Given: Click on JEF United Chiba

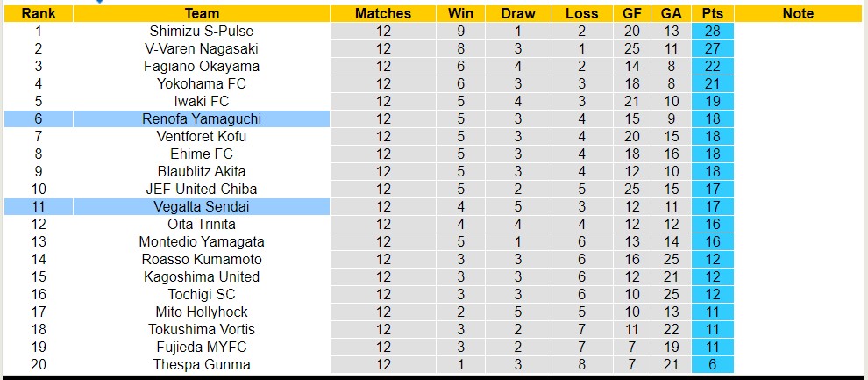Looking at the screenshot, I should pos(202,189).
